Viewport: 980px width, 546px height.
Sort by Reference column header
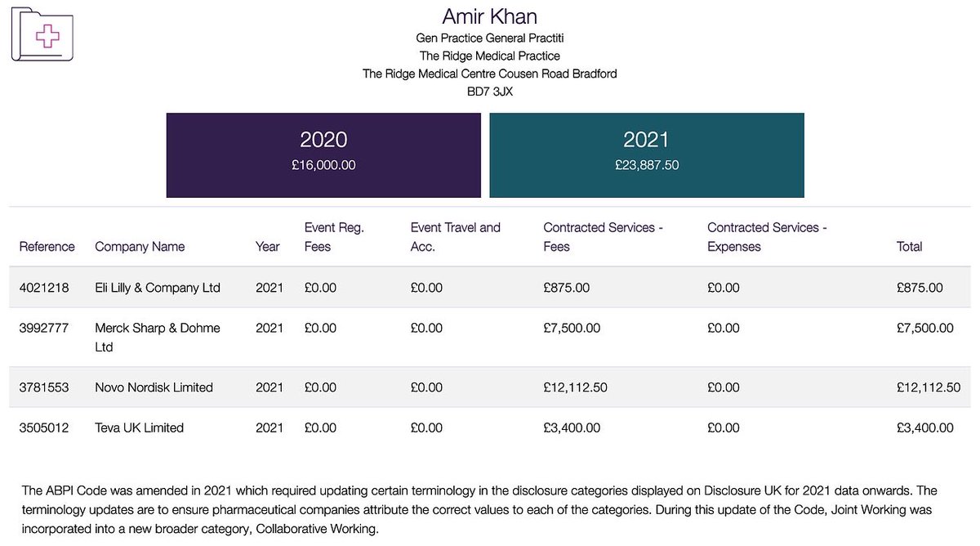coord(47,246)
